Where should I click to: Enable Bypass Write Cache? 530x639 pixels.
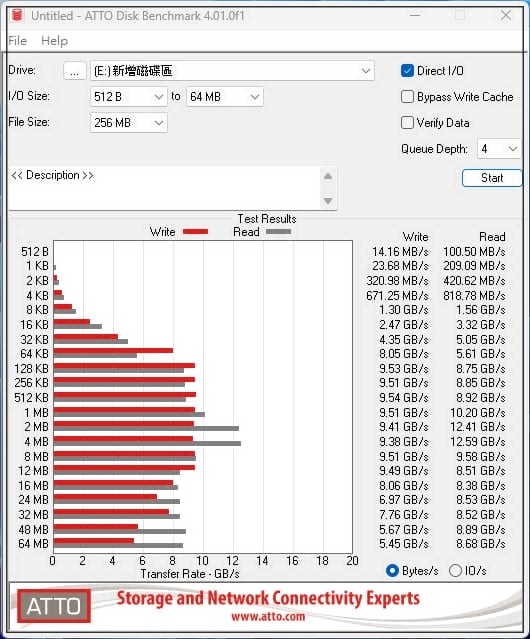[x=407, y=97]
